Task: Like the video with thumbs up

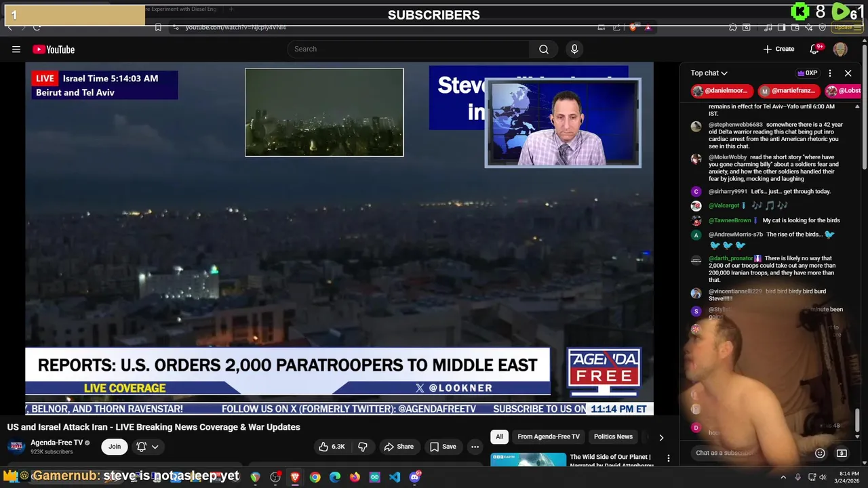Action: 332,447
